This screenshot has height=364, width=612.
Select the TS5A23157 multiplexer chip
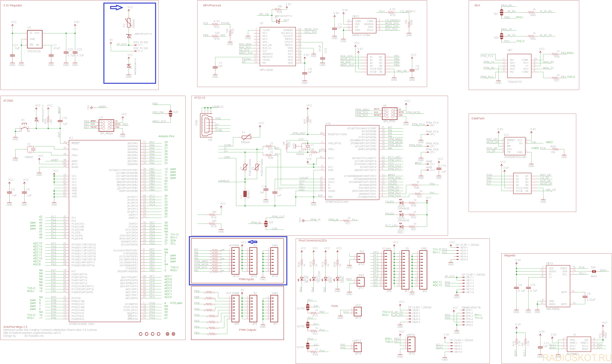point(519,66)
